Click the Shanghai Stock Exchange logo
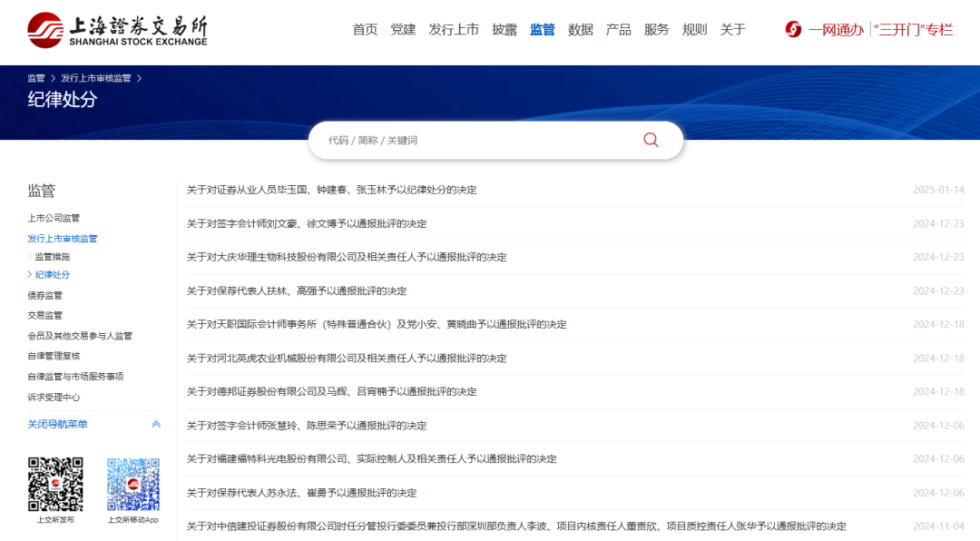This screenshot has height=541, width=980. pos(117,30)
